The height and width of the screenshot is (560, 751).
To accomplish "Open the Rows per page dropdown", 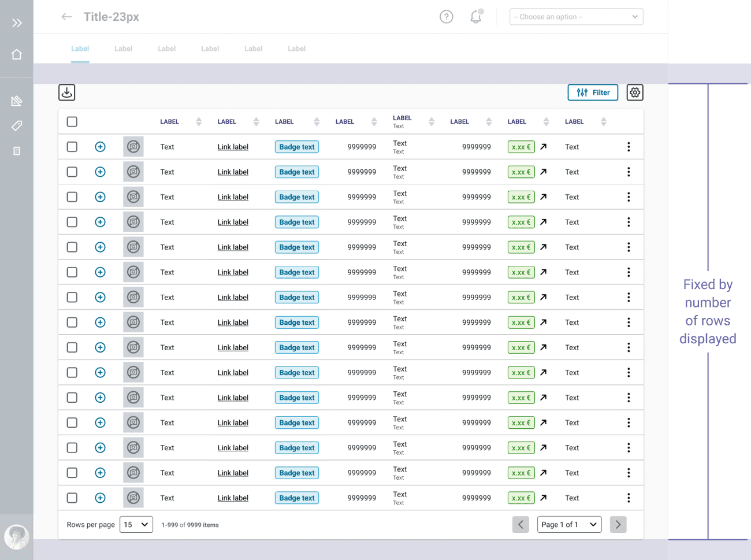I will pyautogui.click(x=136, y=524).
